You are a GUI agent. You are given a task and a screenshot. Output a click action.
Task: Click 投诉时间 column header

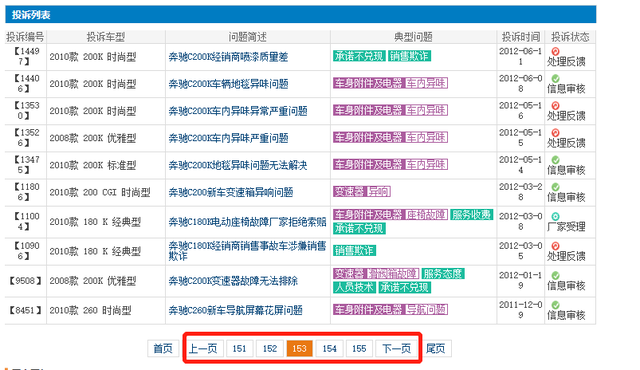(x=520, y=37)
